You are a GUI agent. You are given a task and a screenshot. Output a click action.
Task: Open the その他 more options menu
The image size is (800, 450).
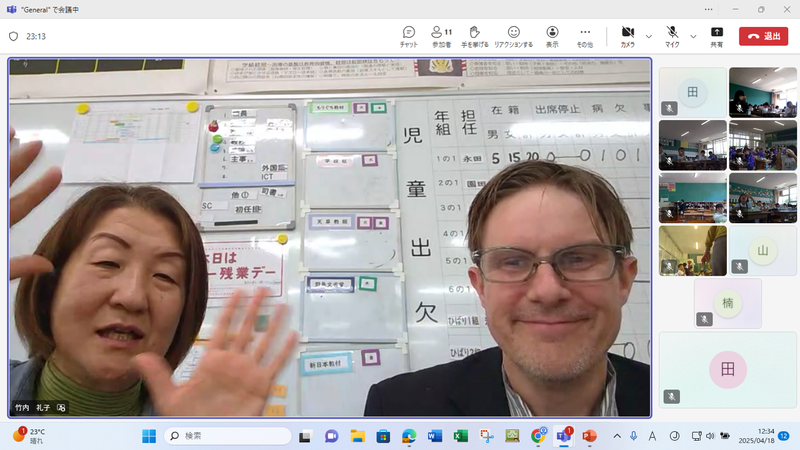click(585, 37)
